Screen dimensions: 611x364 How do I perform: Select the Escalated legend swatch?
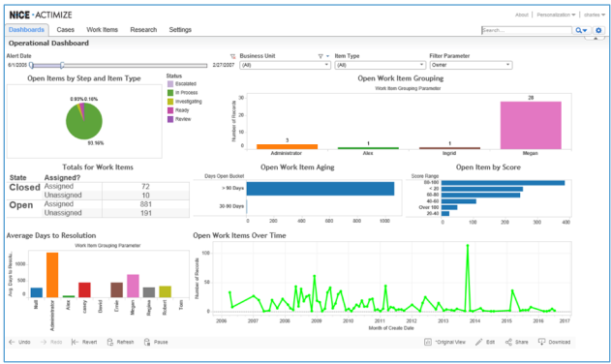[x=170, y=84]
